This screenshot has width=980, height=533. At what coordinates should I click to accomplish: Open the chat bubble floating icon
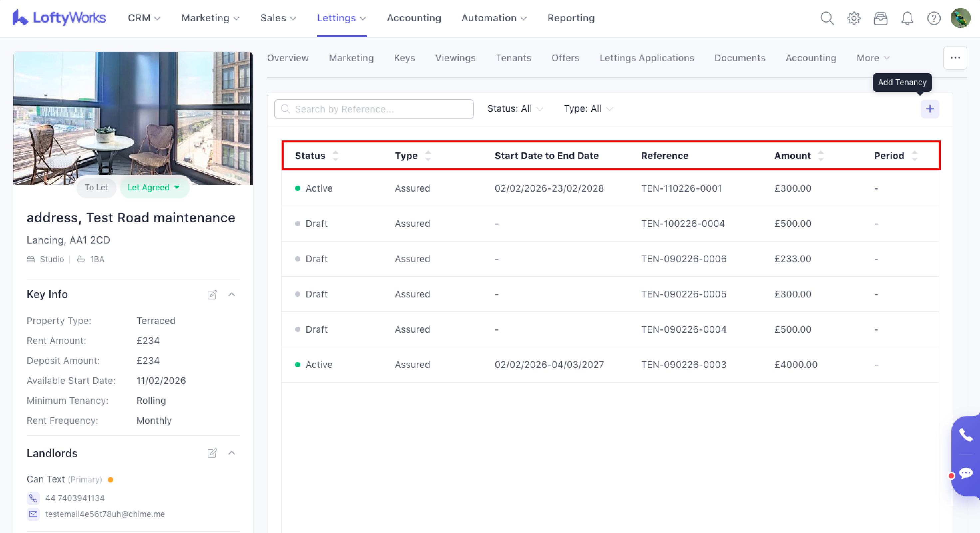[966, 473]
